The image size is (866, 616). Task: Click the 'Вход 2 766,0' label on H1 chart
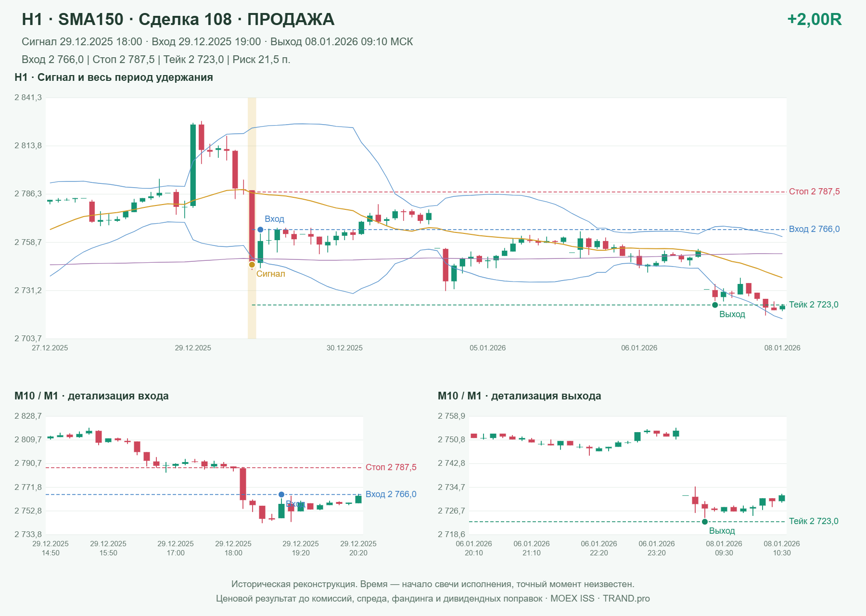(x=814, y=229)
